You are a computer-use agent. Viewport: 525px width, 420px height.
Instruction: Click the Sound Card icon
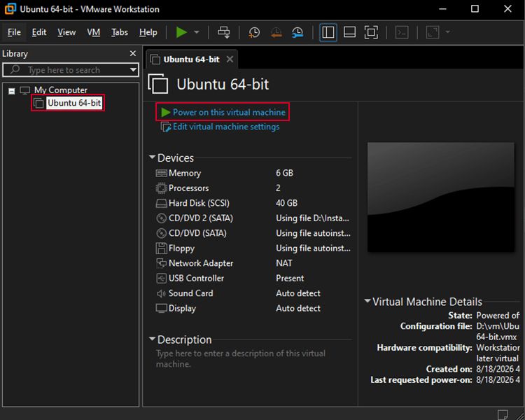pos(161,293)
